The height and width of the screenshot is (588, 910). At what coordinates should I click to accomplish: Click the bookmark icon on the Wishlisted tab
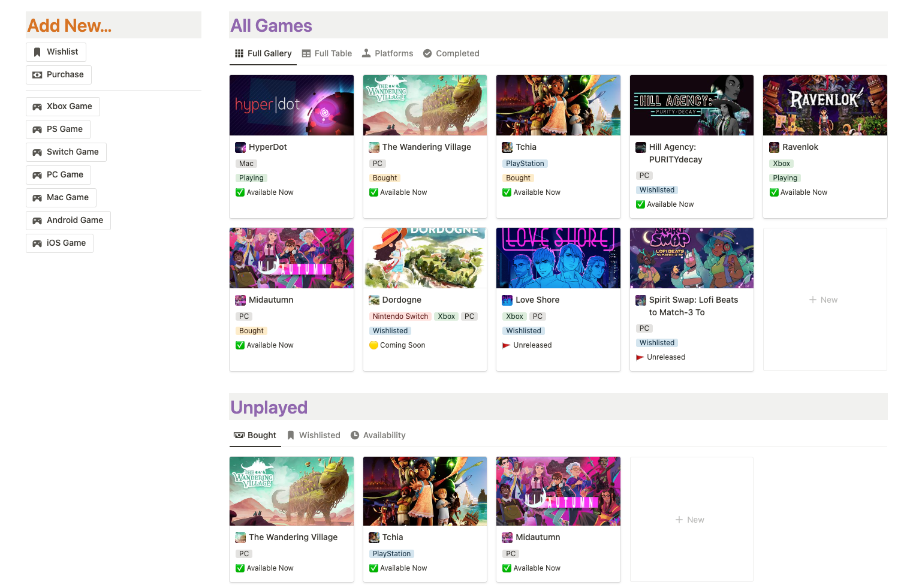click(291, 435)
